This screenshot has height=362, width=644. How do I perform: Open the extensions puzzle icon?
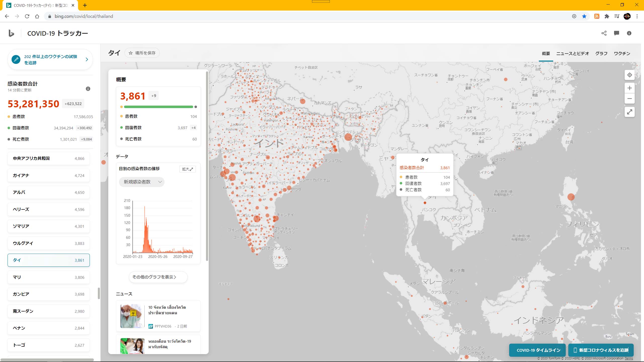(x=607, y=16)
